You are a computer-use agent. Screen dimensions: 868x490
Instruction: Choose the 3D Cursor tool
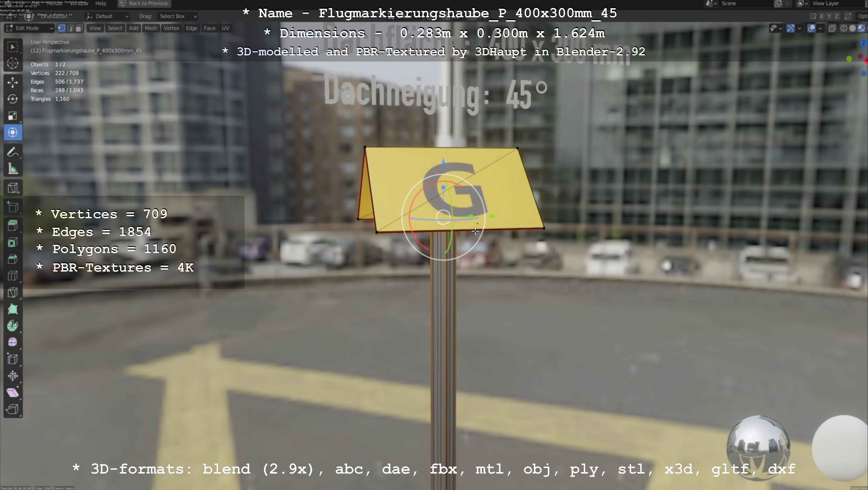pyautogui.click(x=12, y=63)
